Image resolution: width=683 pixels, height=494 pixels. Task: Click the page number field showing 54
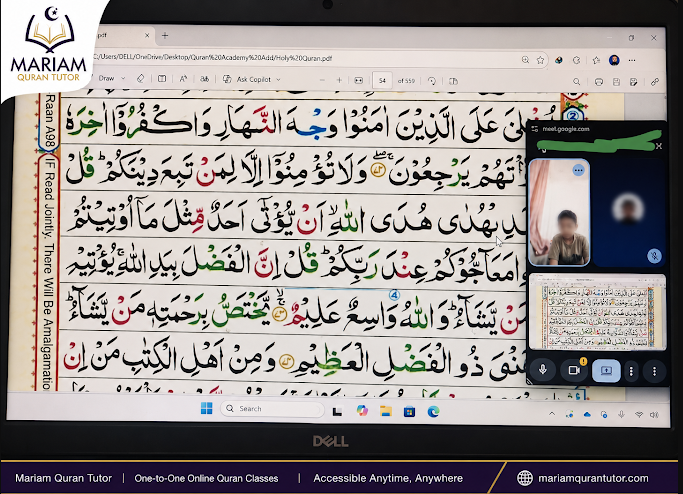(x=382, y=81)
